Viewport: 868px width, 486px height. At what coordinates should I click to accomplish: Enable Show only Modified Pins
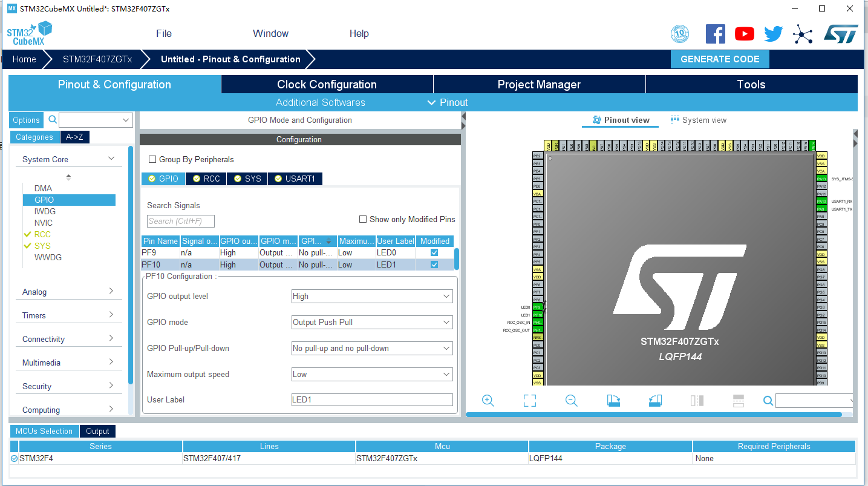coord(363,219)
